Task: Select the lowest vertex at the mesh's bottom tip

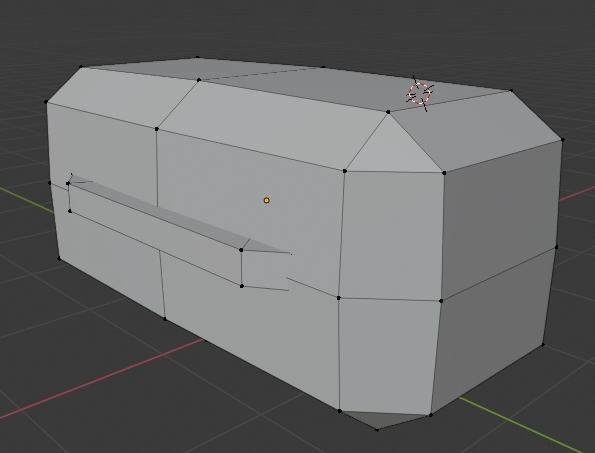Action: 377,430
